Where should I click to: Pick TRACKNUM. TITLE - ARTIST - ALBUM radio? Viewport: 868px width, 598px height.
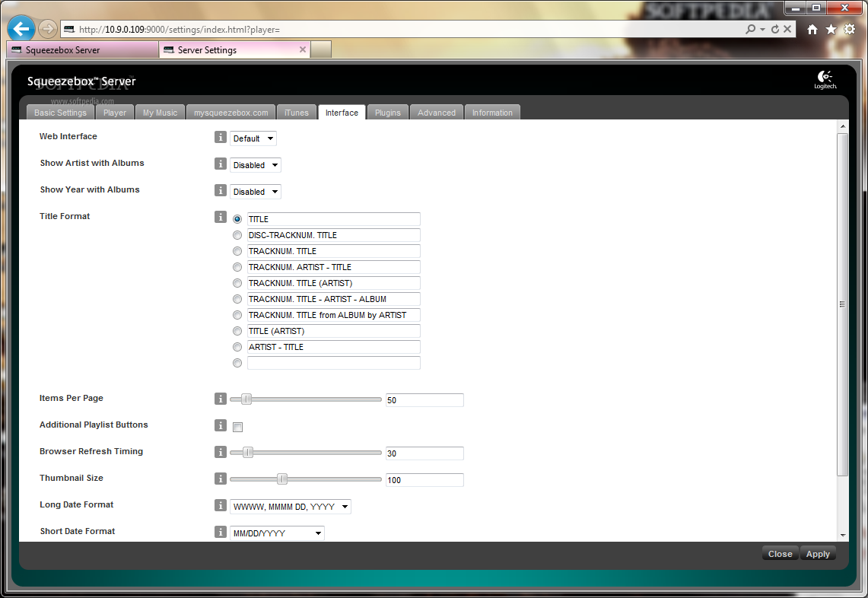(237, 300)
